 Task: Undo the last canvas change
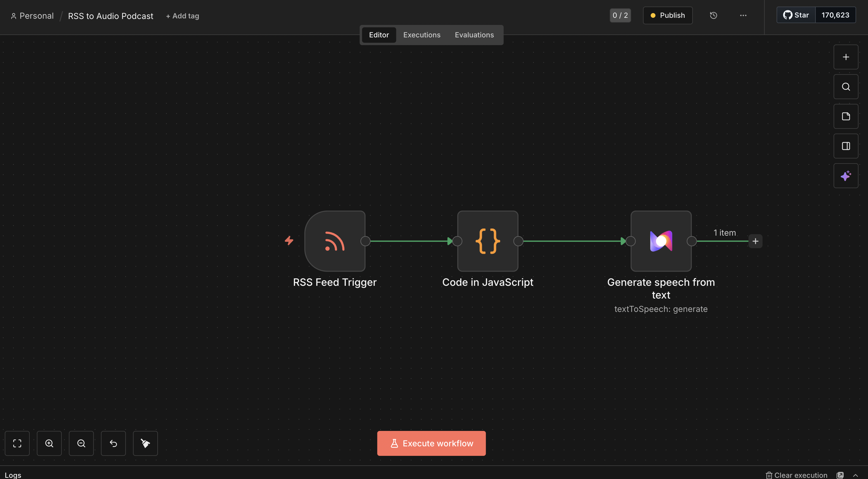tap(113, 443)
